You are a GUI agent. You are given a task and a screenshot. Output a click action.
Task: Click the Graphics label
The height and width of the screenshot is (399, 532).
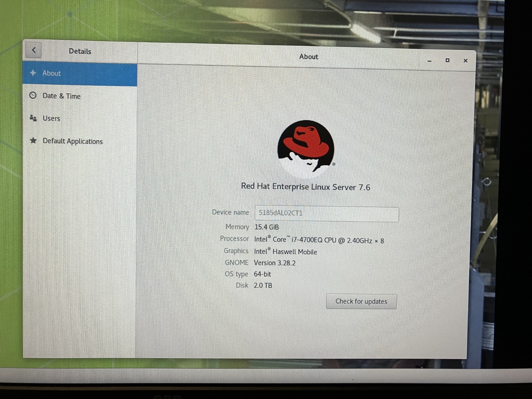coord(236,251)
